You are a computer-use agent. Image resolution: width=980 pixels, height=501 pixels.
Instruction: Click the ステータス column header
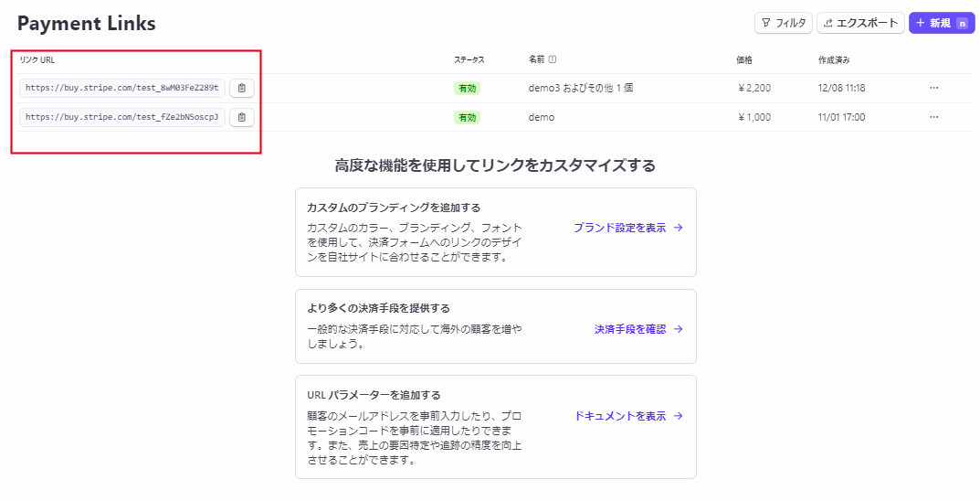pos(469,60)
